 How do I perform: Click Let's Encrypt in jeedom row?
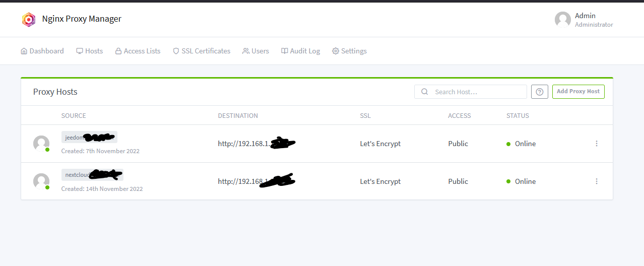point(380,144)
